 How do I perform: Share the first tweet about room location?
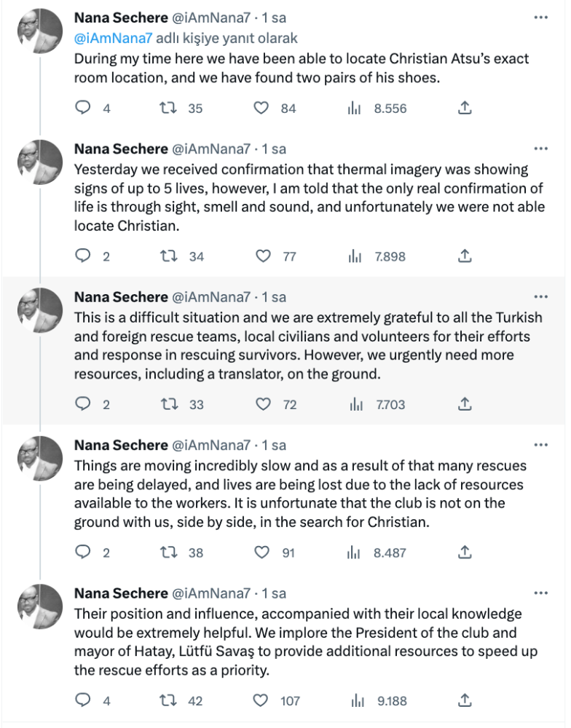pyautogui.click(x=465, y=108)
